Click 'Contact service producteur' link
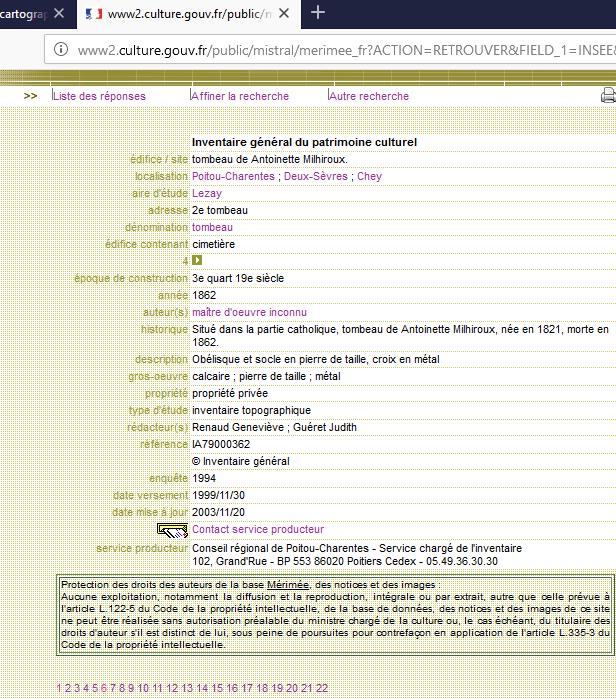The height and width of the screenshot is (699, 616). point(258,529)
